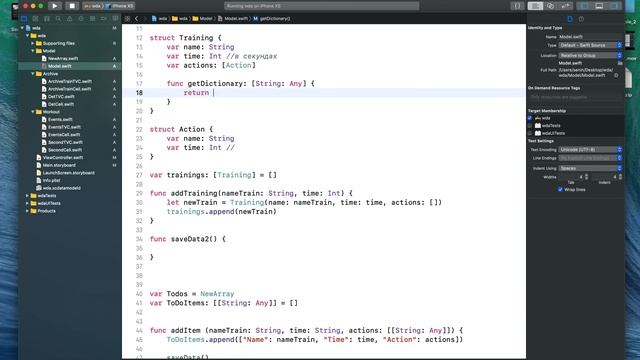Expand the wdaUITests folder

(x=28, y=203)
